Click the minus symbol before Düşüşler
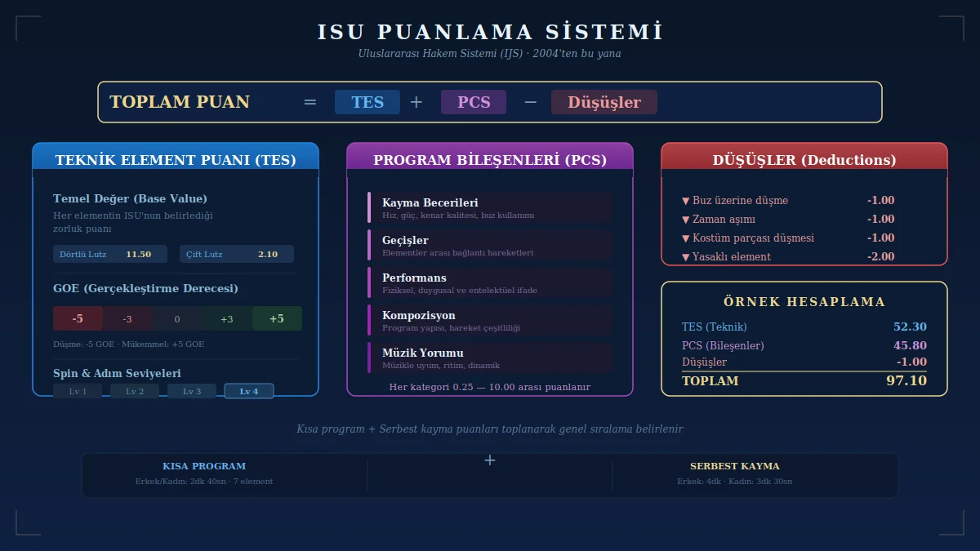Screen dimensions: 980x551 tap(530, 101)
